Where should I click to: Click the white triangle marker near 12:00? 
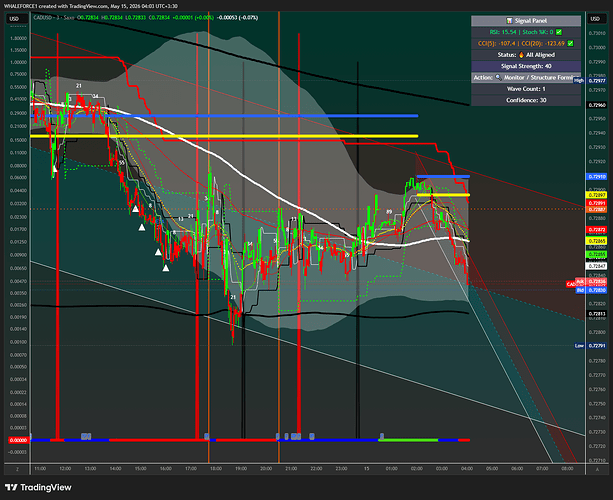pyautogui.click(x=55, y=169)
